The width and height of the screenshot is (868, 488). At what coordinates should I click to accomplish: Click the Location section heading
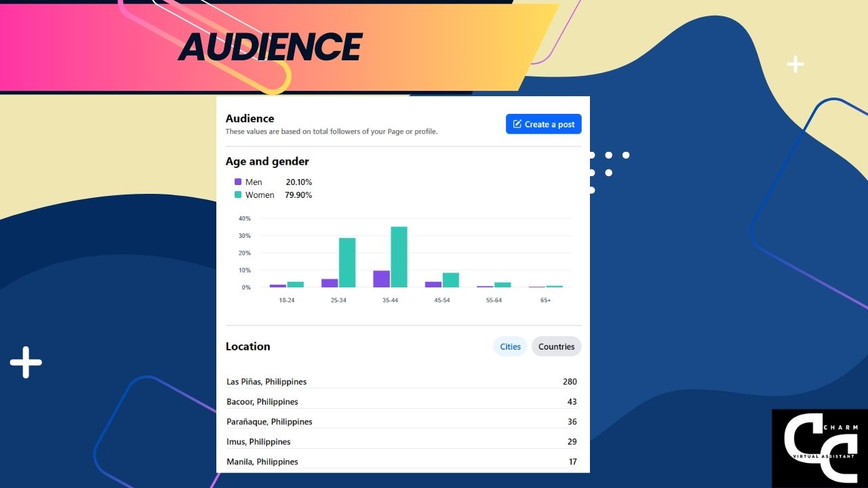(248, 346)
